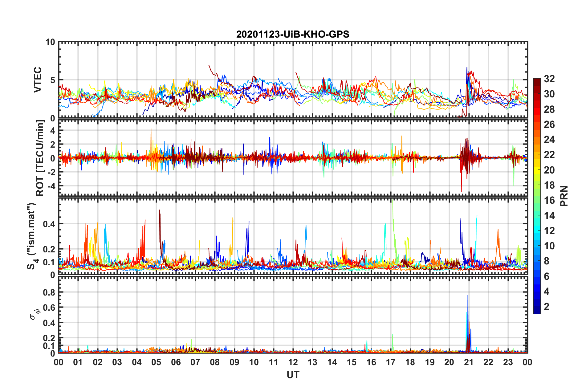Click the "03" hour tick label
Image resolution: width=586 pixels, height=392 pixels.
pos(117,362)
